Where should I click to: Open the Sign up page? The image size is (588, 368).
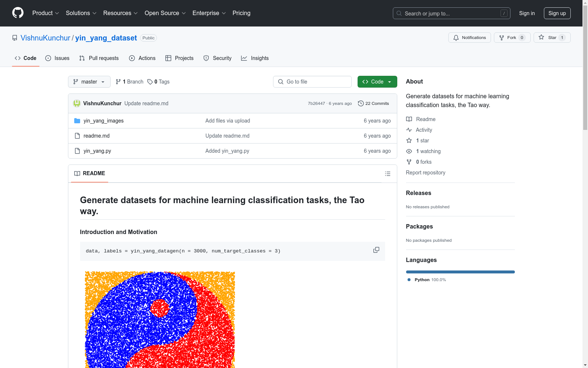tap(557, 13)
